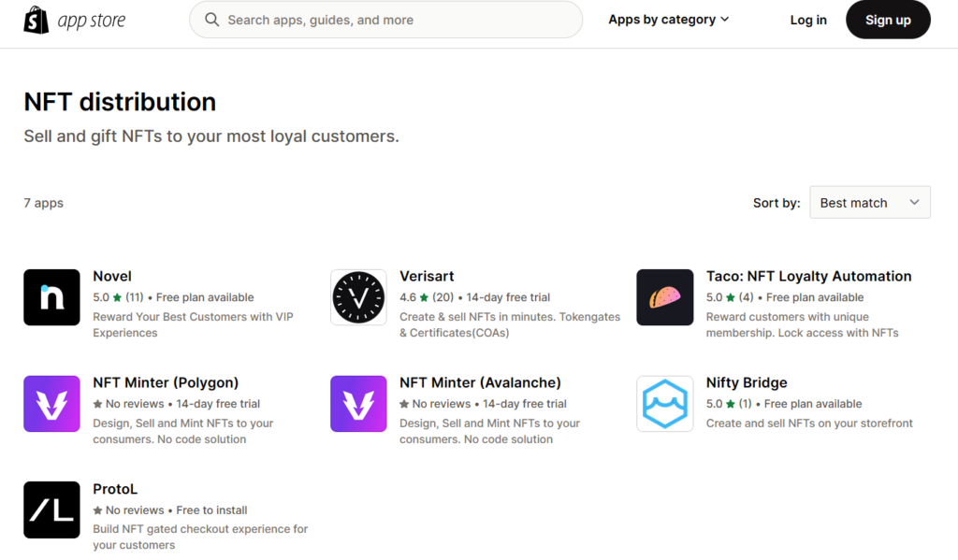Open Taco: NFT Loyalty Automation title link
Viewport: 958px width, 560px height.
click(x=809, y=276)
